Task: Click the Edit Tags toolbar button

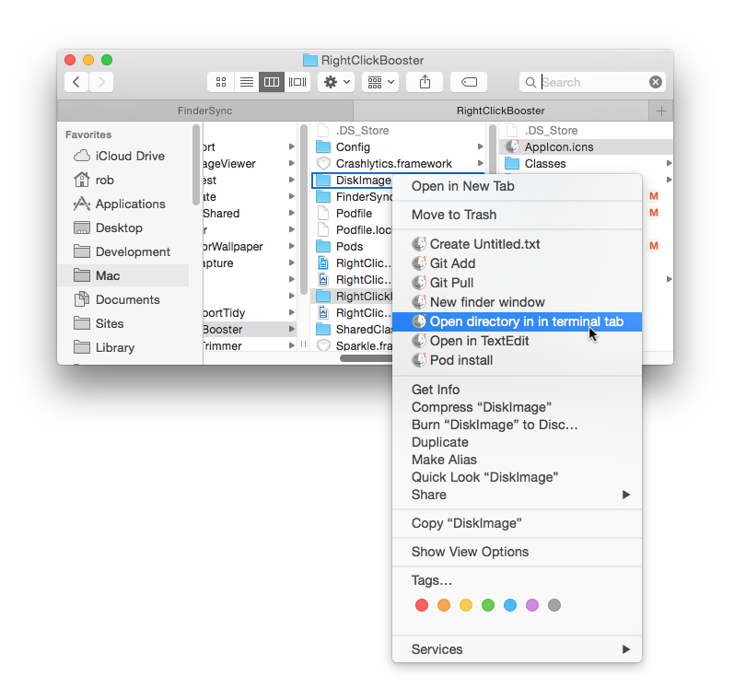Action: point(469,82)
